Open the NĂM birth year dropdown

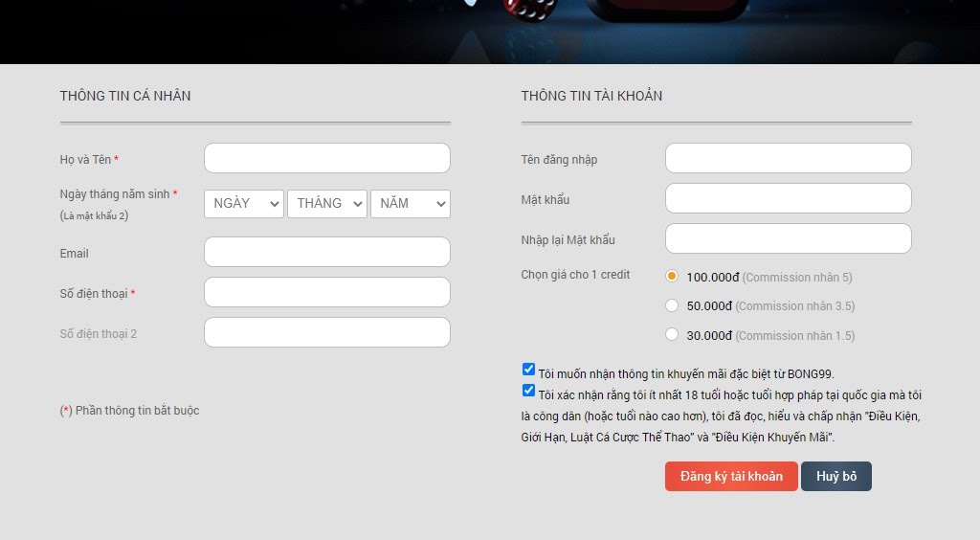click(410, 204)
